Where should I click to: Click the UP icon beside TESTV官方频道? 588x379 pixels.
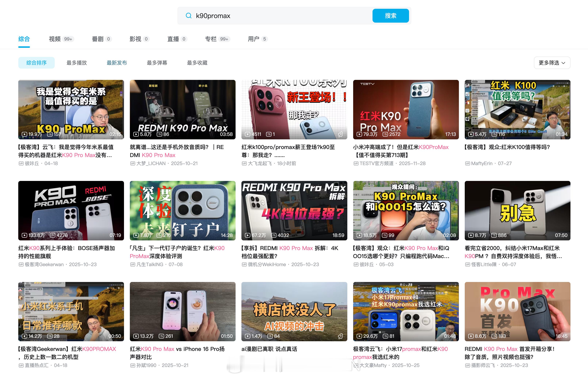coord(356,163)
